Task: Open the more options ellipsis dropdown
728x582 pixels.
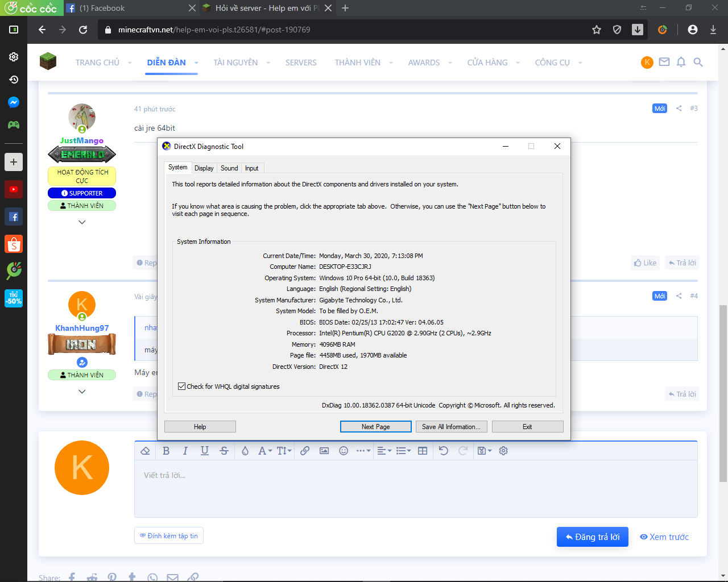Action: (363, 451)
